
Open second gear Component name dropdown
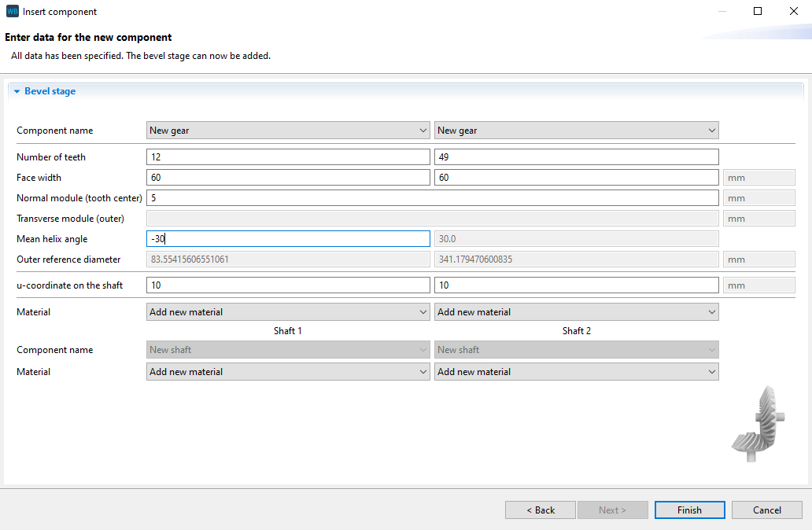pyautogui.click(x=576, y=131)
